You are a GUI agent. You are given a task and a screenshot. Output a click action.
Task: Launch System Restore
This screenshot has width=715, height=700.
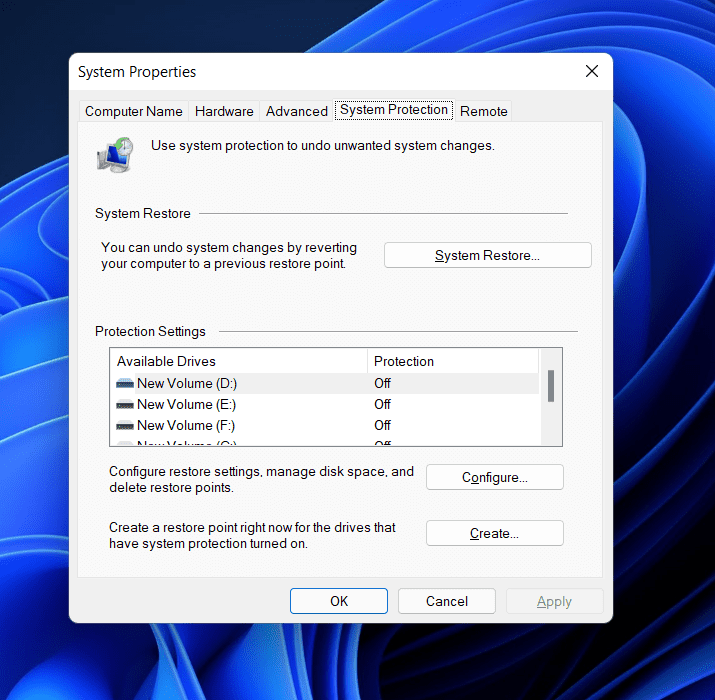pyautogui.click(x=487, y=255)
